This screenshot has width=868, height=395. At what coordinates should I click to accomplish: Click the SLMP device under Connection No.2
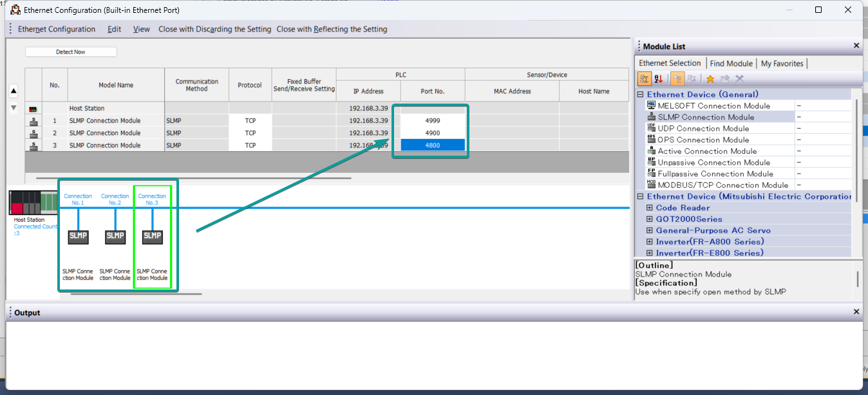(115, 236)
